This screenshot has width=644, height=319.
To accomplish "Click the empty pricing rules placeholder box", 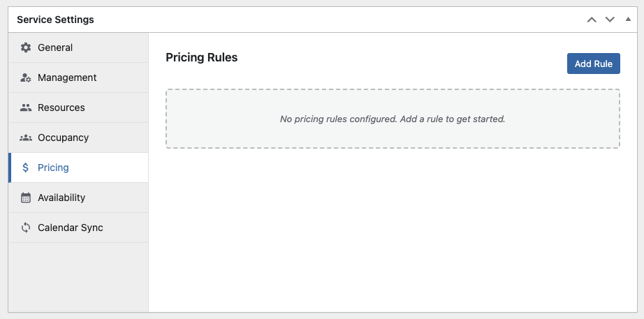I will pos(393,119).
